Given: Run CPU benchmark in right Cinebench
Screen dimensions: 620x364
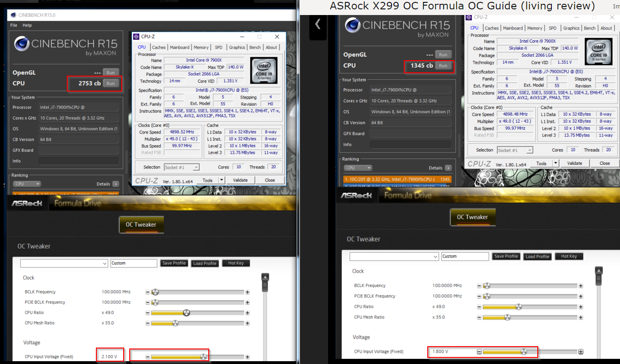Looking at the screenshot, I should pyautogui.click(x=443, y=66).
